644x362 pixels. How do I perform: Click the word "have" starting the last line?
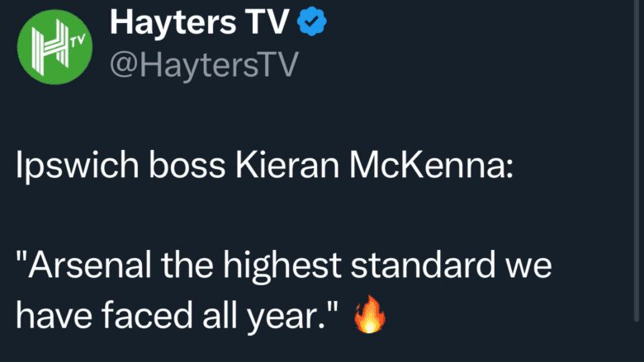coord(50,316)
